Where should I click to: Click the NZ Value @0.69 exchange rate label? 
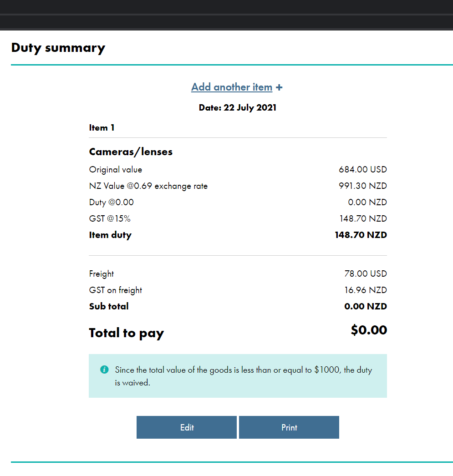148,186
